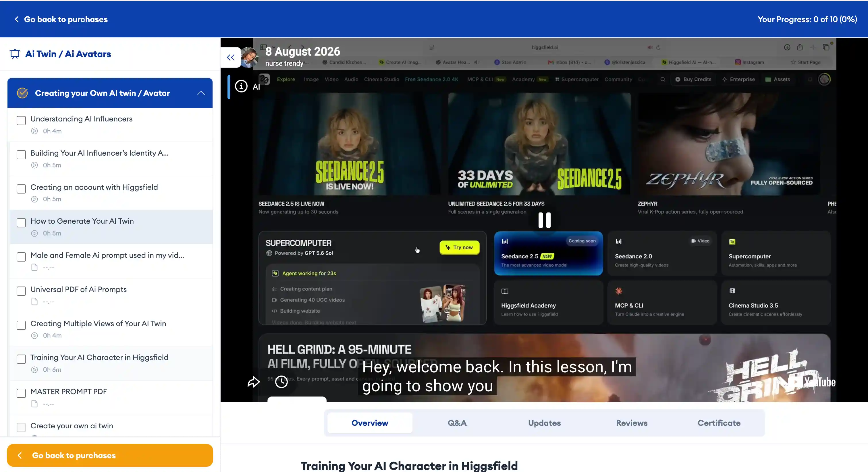This screenshot has width=868, height=472.
Task: Tick Training Your AI Character in Higgsfield checkbox
Action: (x=21, y=359)
